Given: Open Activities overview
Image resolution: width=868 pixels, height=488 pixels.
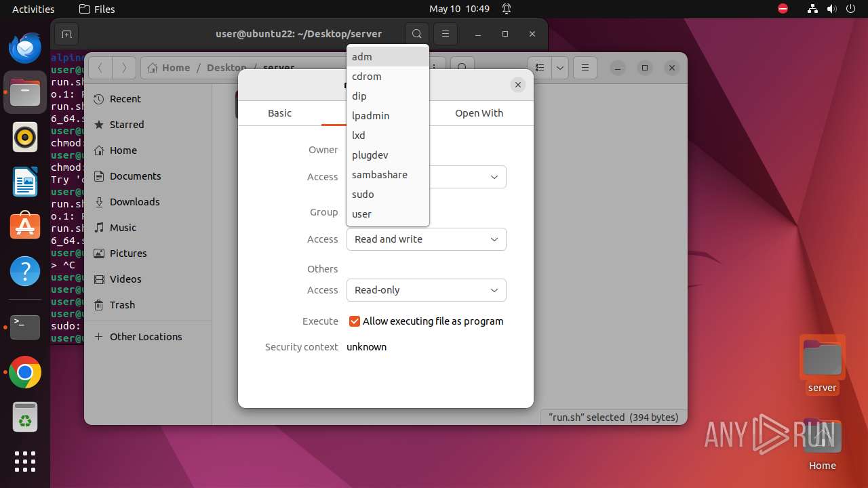Looking at the screenshot, I should (33, 9).
